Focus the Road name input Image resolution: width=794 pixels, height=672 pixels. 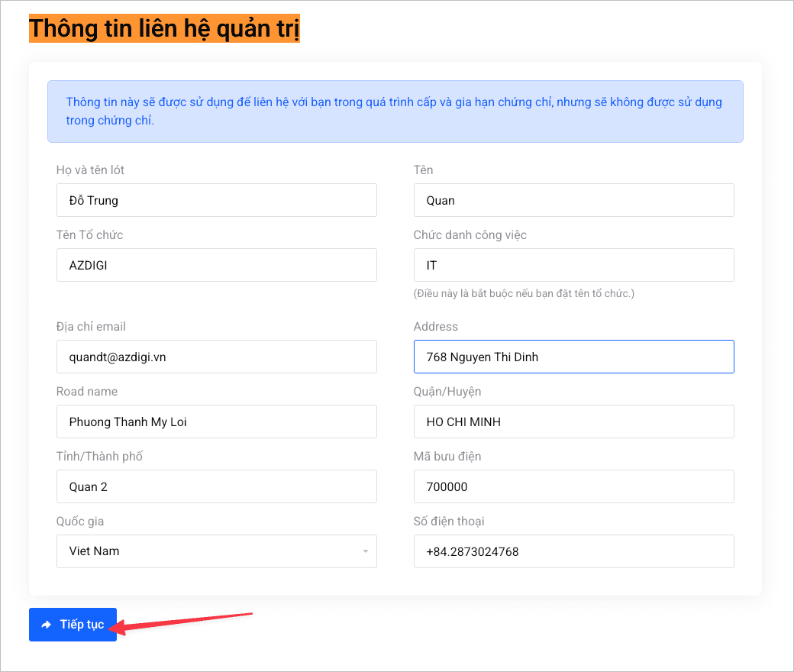point(216,422)
